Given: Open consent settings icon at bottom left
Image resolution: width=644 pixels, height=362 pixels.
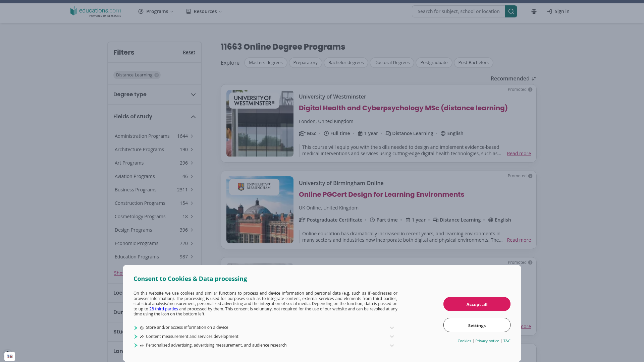Looking at the screenshot, I should pos(10,356).
